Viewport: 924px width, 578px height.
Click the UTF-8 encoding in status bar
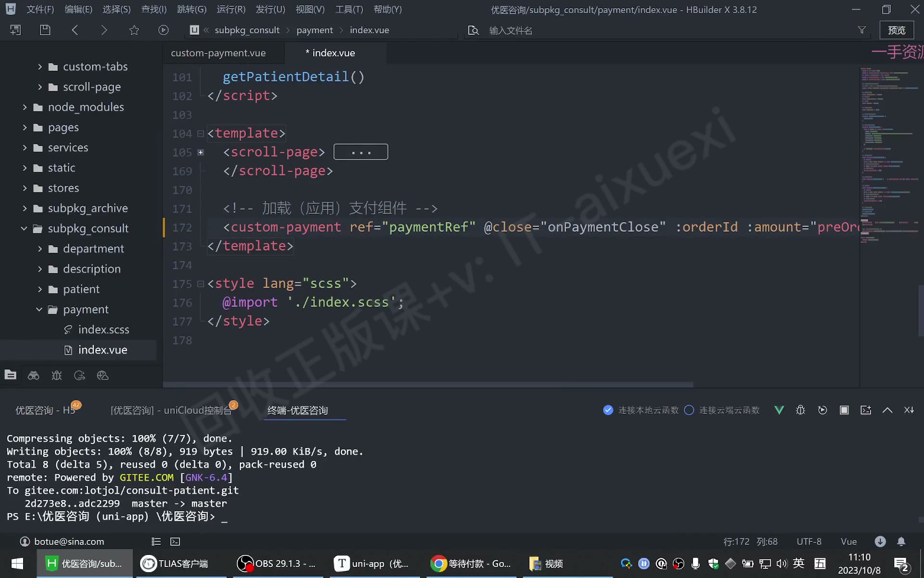(808, 541)
